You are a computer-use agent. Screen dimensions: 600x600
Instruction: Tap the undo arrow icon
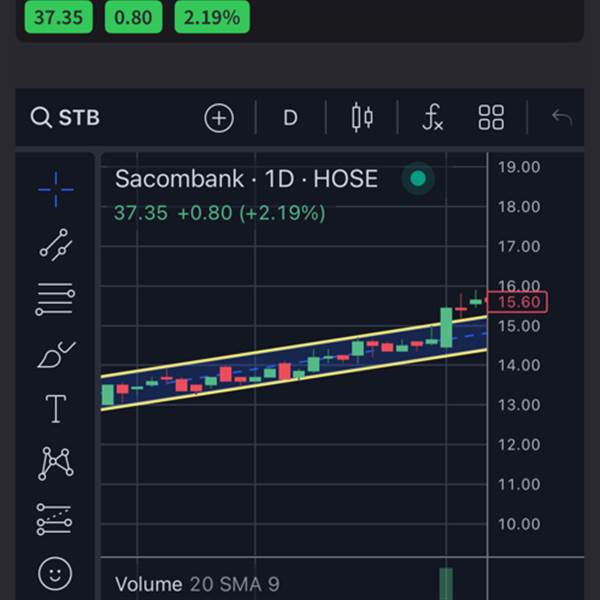pos(562,117)
